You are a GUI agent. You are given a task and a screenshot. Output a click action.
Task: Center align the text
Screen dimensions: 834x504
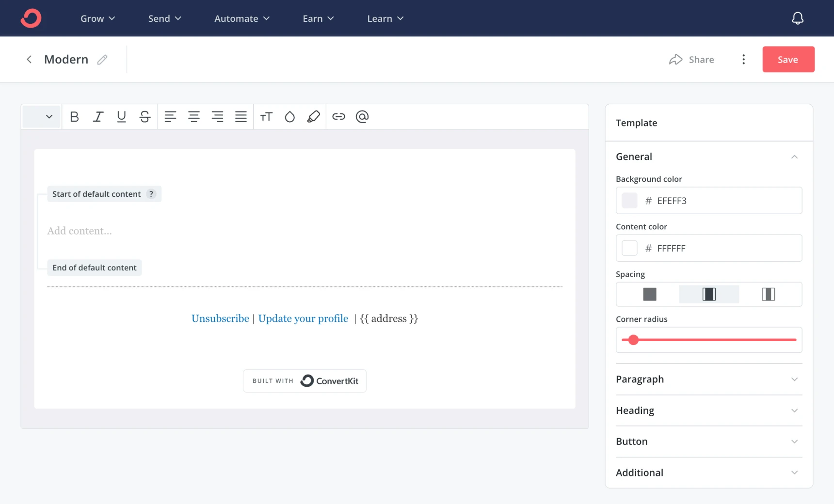pos(194,117)
